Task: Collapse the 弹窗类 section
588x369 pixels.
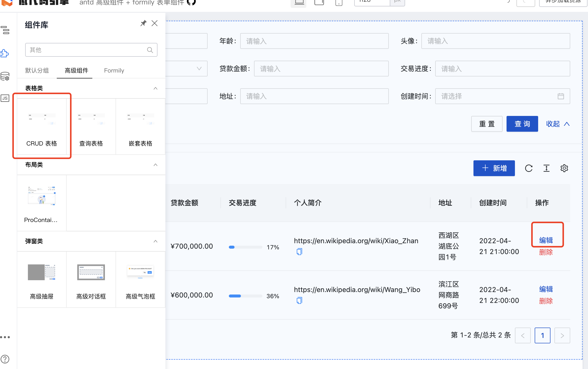Action: click(155, 241)
